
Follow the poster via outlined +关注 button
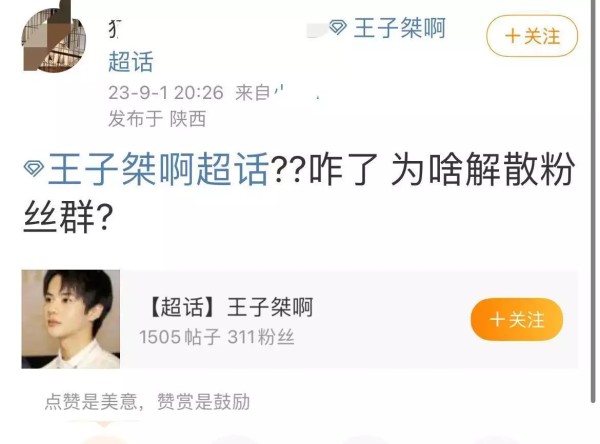pos(532,36)
